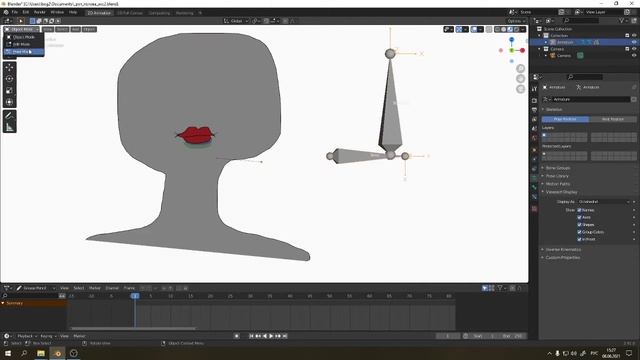
Task: Collapse the Viewport Display panel
Action: (x=561, y=192)
